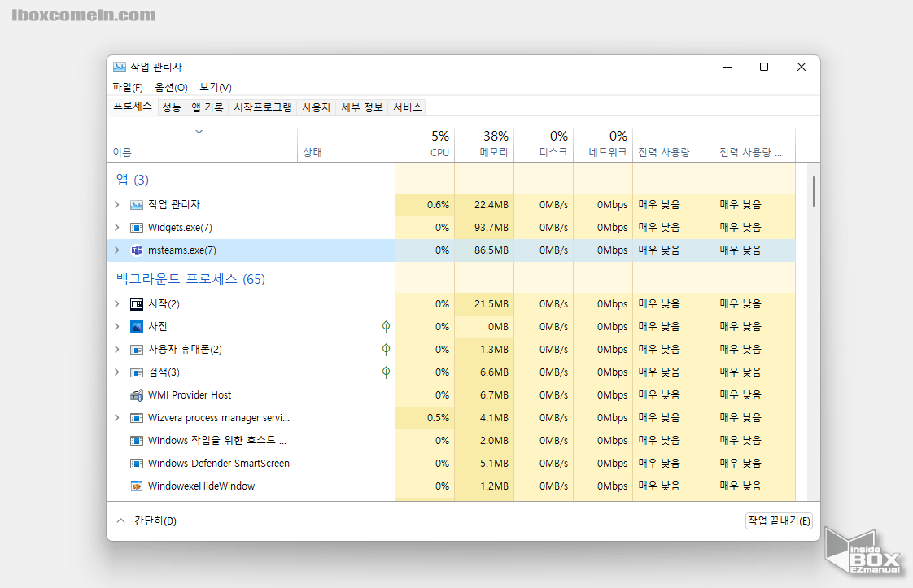Viewport: 913px width, 588px height.
Task: Click the Task Manager icon in the title bar
Action: (120, 67)
